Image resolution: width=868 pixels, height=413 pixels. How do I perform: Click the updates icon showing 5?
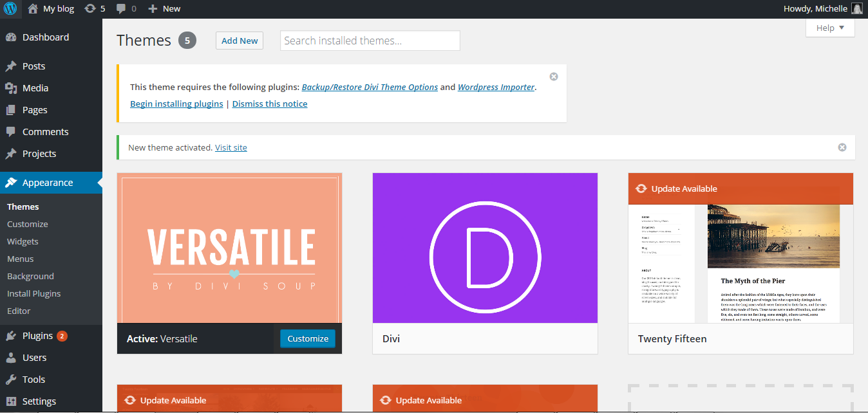90,9
